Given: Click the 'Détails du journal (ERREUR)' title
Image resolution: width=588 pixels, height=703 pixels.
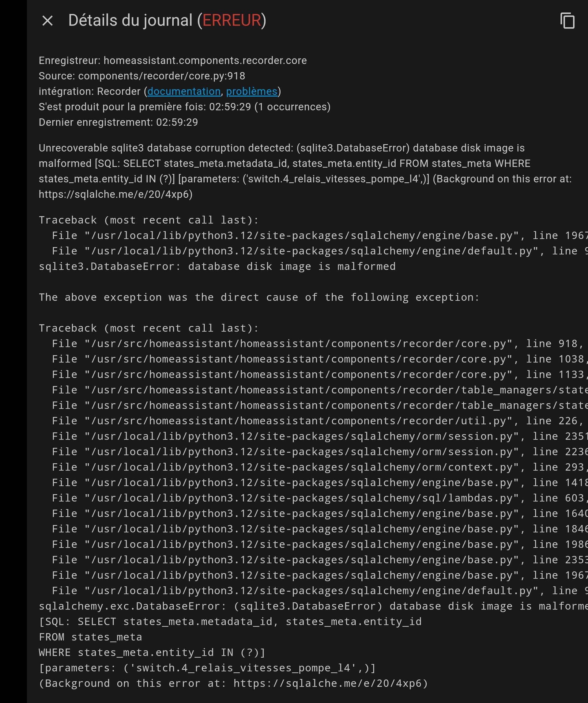Looking at the screenshot, I should [x=167, y=21].
